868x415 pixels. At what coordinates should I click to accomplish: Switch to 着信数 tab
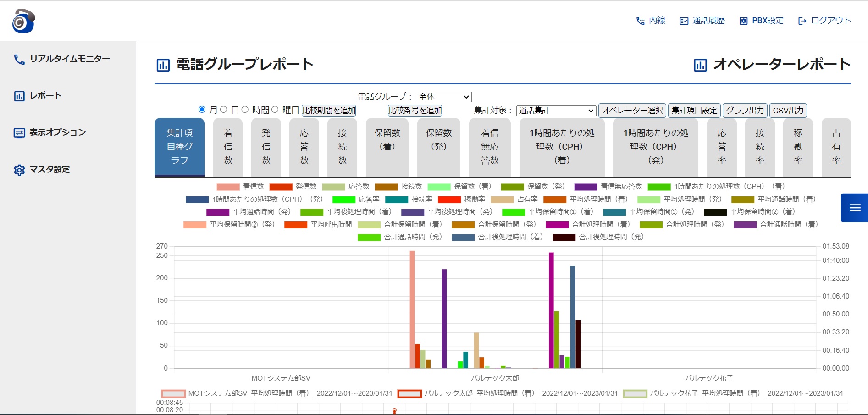pyautogui.click(x=228, y=147)
